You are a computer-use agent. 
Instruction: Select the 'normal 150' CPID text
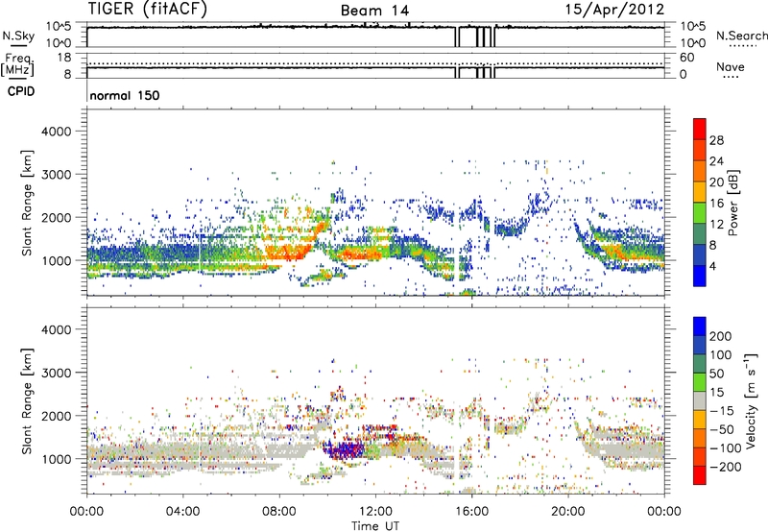click(125, 95)
